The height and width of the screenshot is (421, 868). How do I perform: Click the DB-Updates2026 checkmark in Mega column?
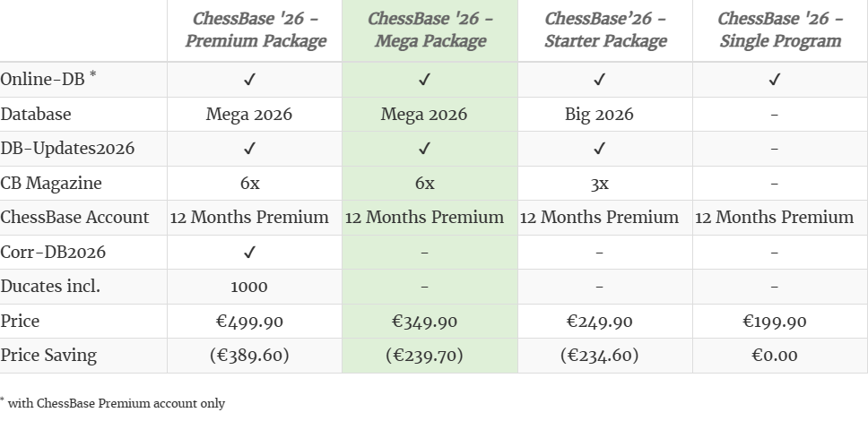[424, 149]
